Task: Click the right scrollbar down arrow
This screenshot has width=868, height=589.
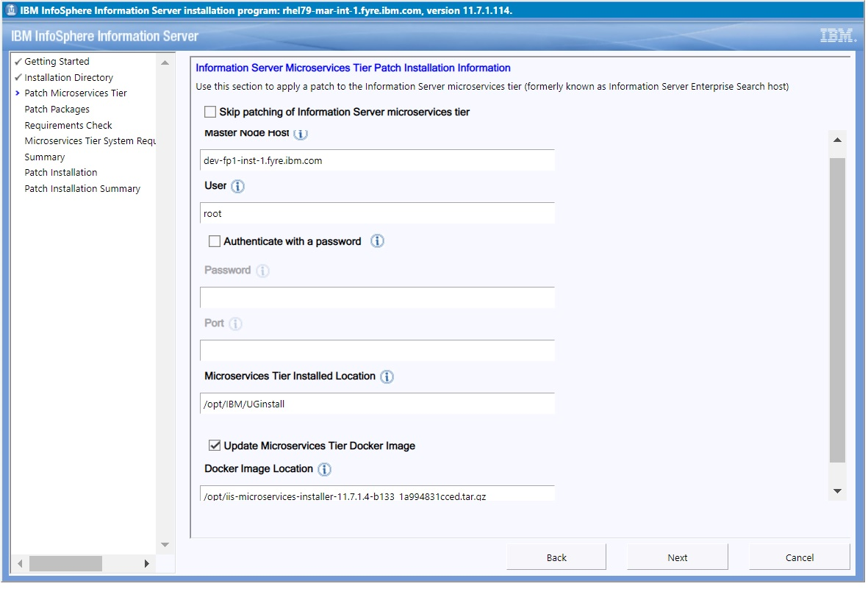Action: pos(837,490)
